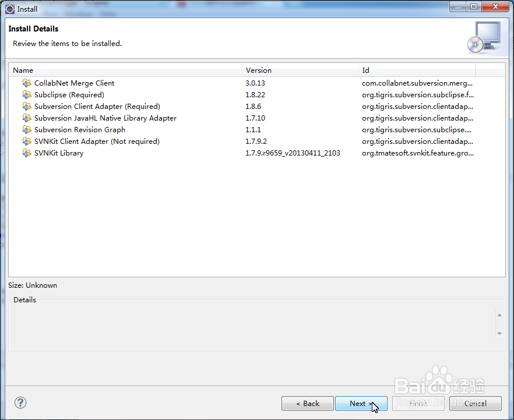Click version 1.8.22 cell
This screenshot has height=420, width=514.
[255, 95]
